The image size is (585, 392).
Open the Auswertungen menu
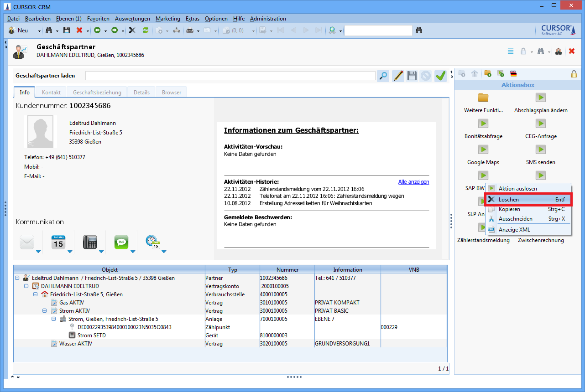(x=132, y=19)
